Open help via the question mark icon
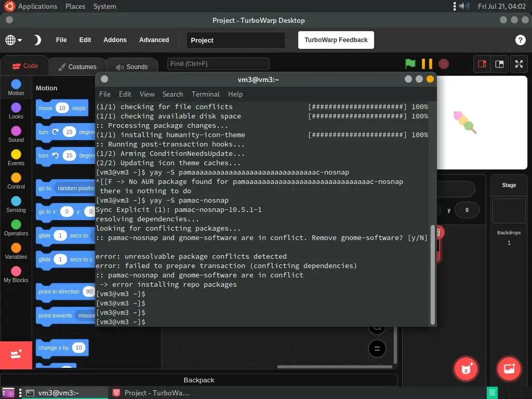Screen dimensions: 532x399 tap(520, 40)
